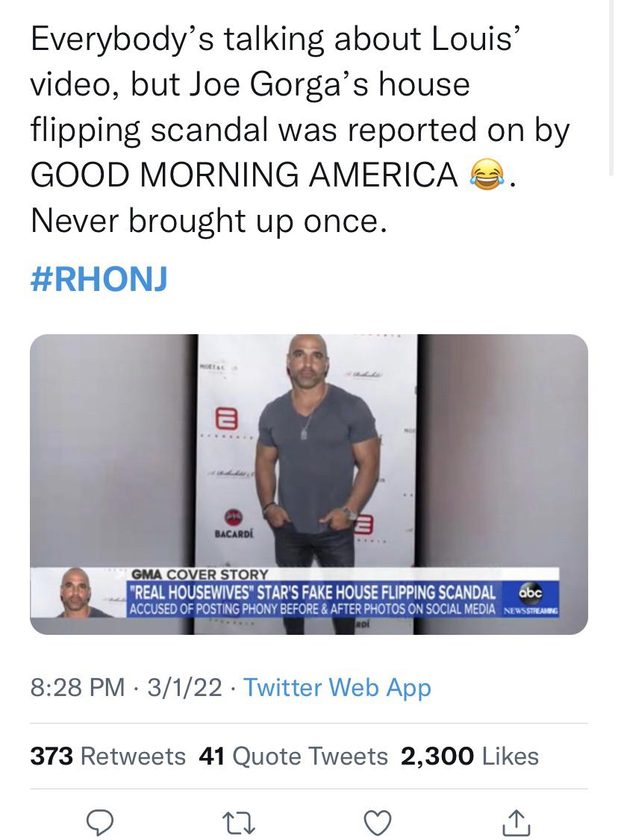
Task: Open the 41 Quote Tweets list
Action: [x=293, y=756]
